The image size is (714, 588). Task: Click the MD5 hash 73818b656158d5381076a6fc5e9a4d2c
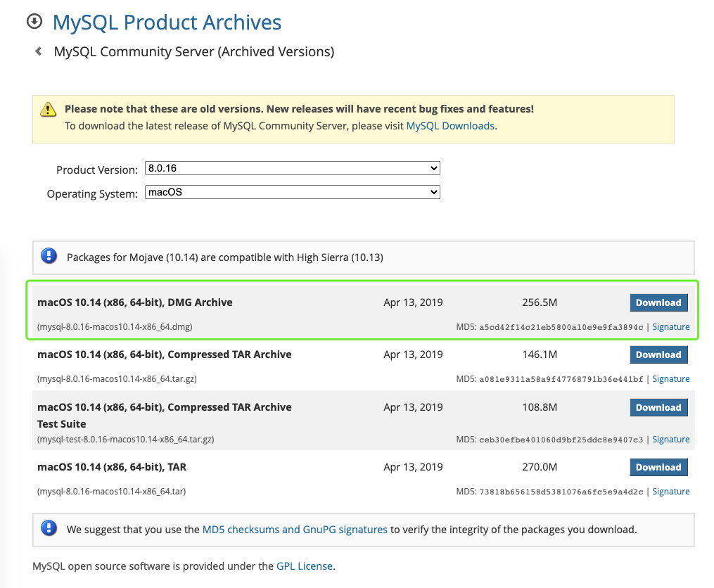[561, 492]
